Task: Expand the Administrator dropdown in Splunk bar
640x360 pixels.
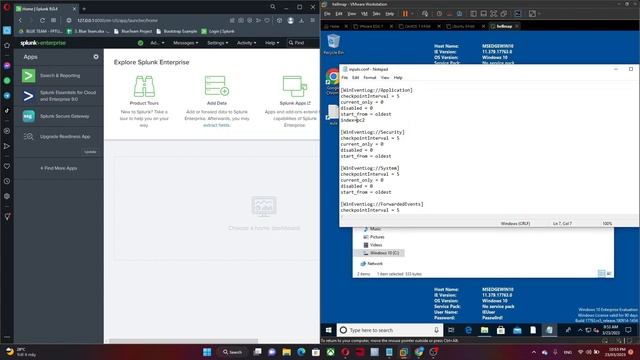Action: (157, 43)
